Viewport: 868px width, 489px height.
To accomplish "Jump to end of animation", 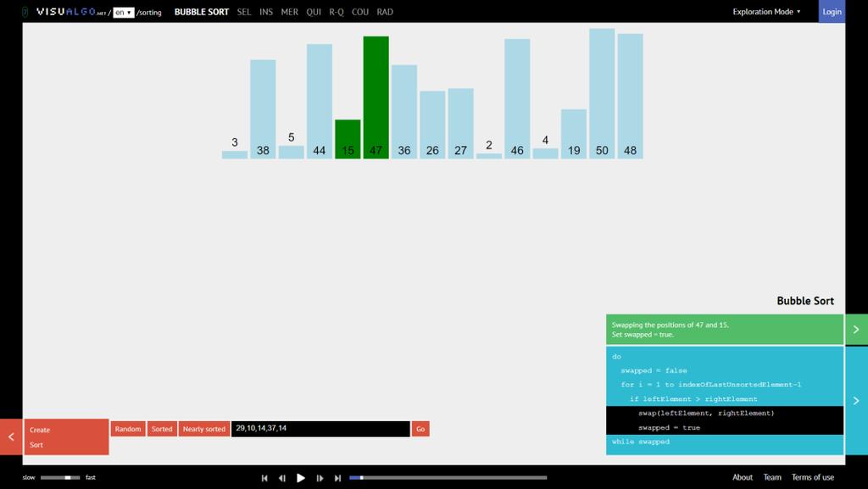I will 337,478.
